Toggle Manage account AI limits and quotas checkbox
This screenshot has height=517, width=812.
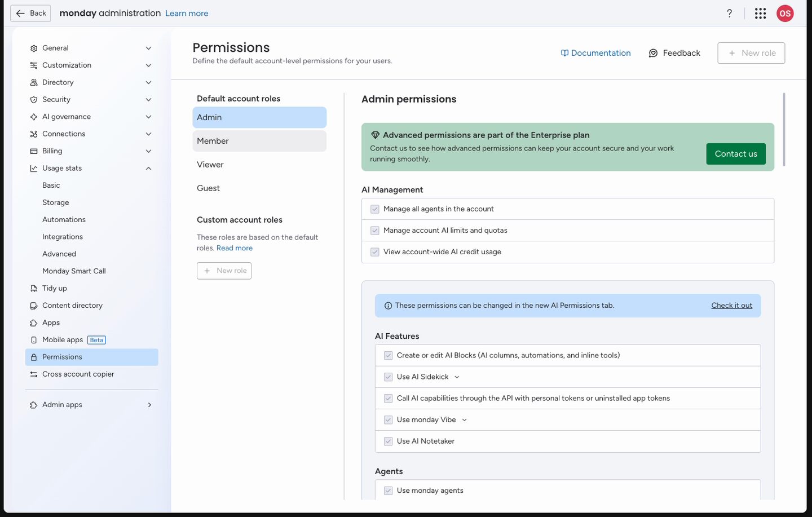click(375, 231)
